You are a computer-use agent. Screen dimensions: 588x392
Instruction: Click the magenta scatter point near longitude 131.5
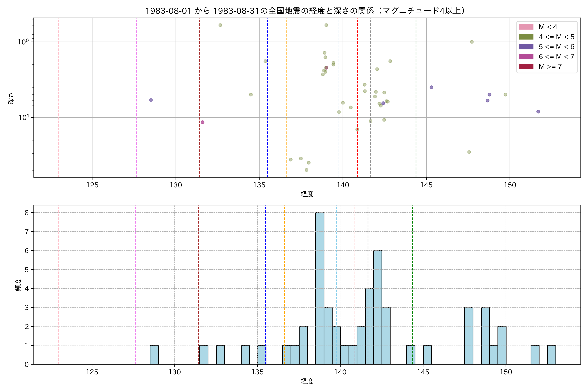[203, 122]
